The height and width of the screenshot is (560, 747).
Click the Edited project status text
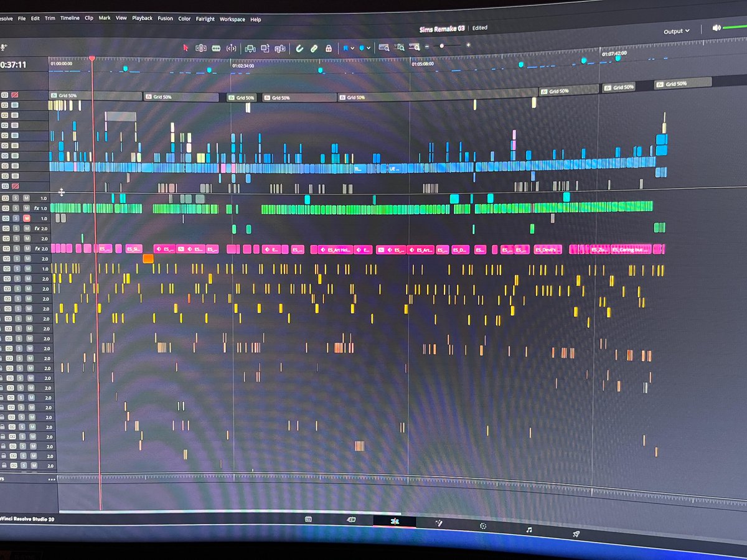click(479, 27)
